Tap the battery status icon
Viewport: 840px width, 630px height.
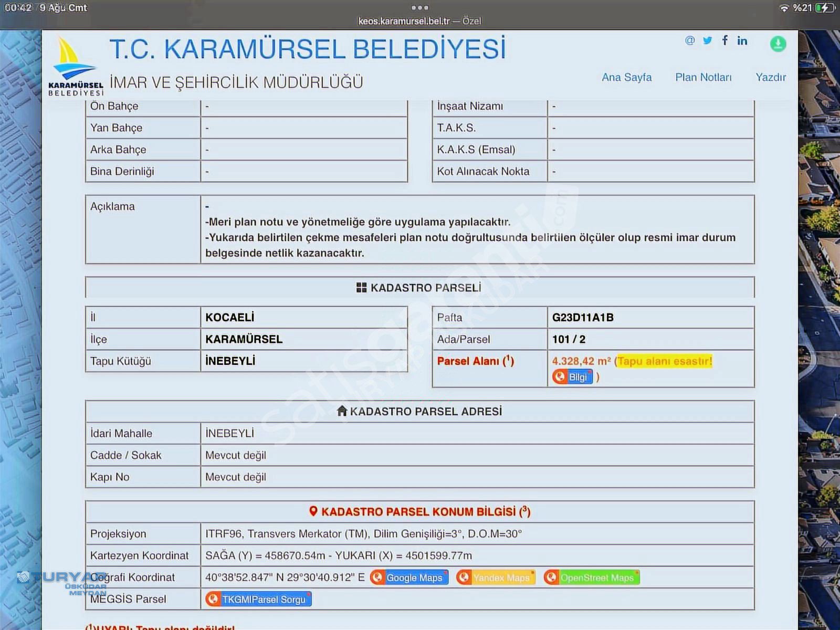pyautogui.click(x=825, y=7)
